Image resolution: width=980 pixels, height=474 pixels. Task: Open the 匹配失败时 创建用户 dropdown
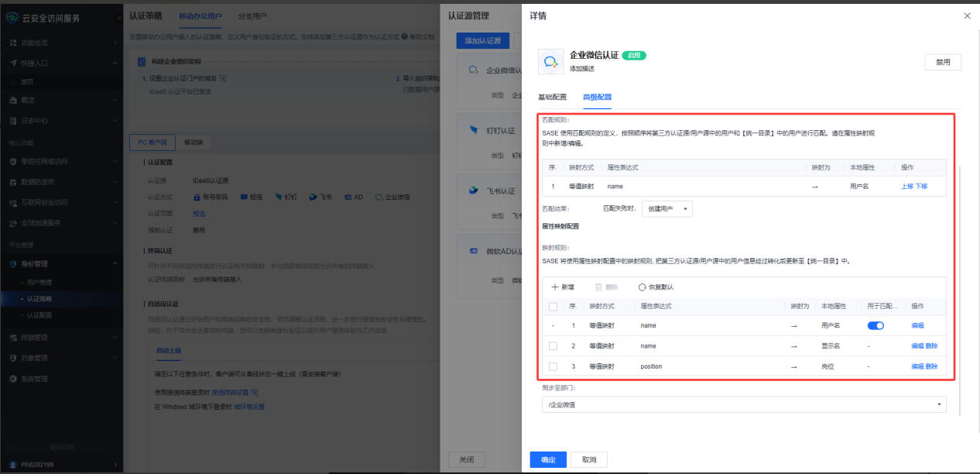(x=666, y=209)
